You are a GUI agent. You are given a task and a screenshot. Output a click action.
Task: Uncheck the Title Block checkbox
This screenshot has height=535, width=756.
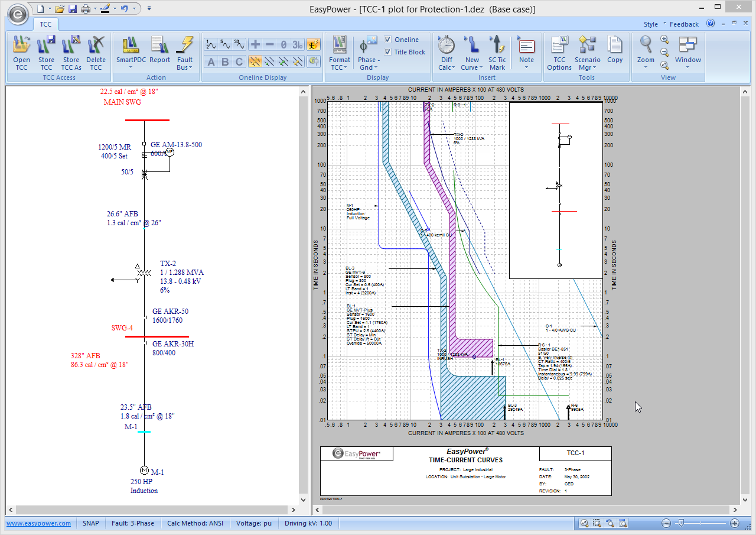pyautogui.click(x=387, y=52)
